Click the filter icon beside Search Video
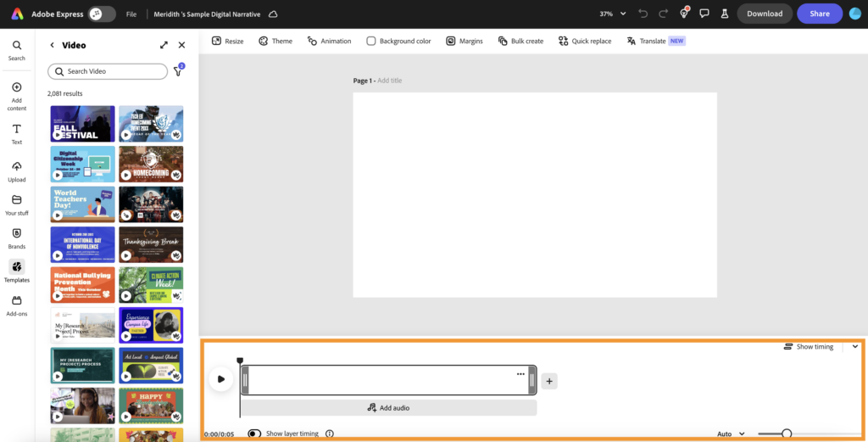Image resolution: width=868 pixels, height=442 pixels. click(x=178, y=72)
